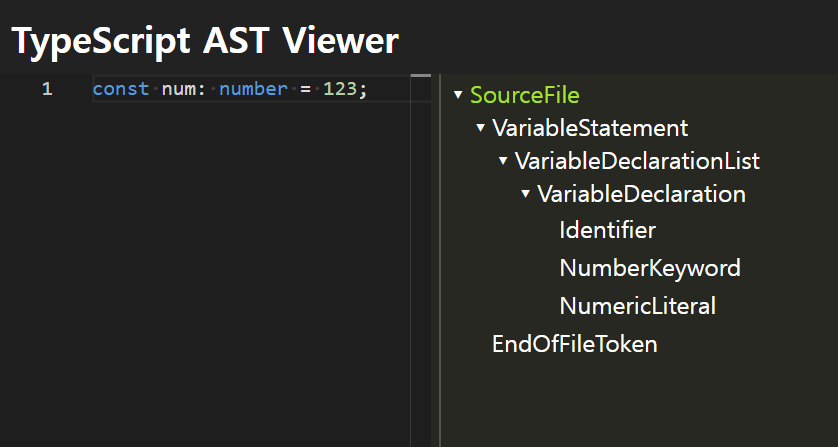Select the Identifier tree node

click(x=608, y=230)
